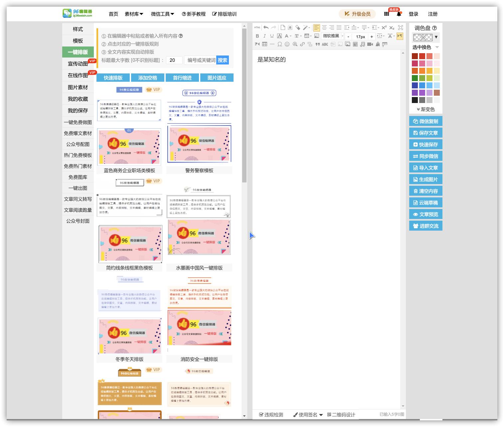The height and width of the screenshot is (427, 504).
Task: Toggle superscript formatting
Action: coord(384,28)
